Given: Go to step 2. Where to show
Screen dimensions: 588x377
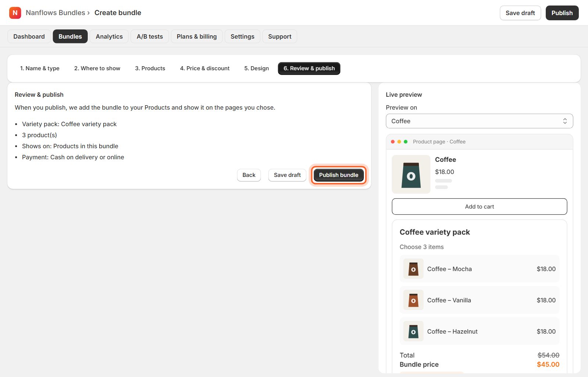Looking at the screenshot, I should pos(97,68).
